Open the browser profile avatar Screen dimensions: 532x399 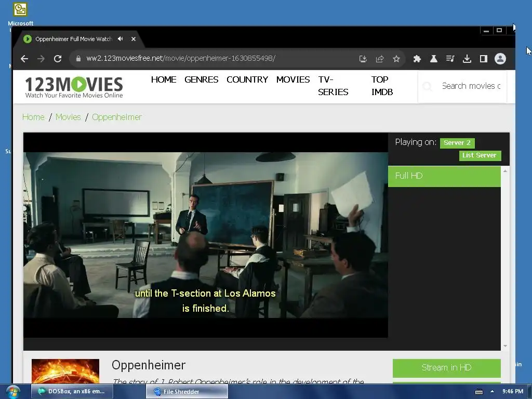[500, 59]
